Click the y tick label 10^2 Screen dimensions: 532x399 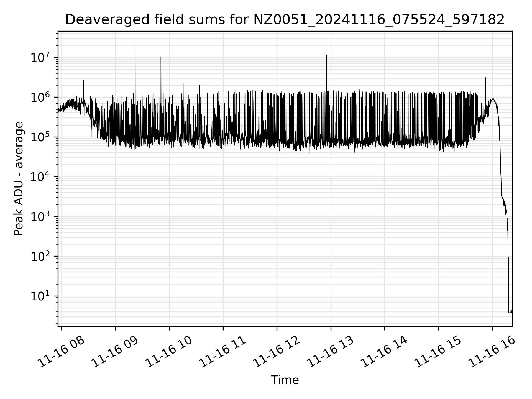40,256
